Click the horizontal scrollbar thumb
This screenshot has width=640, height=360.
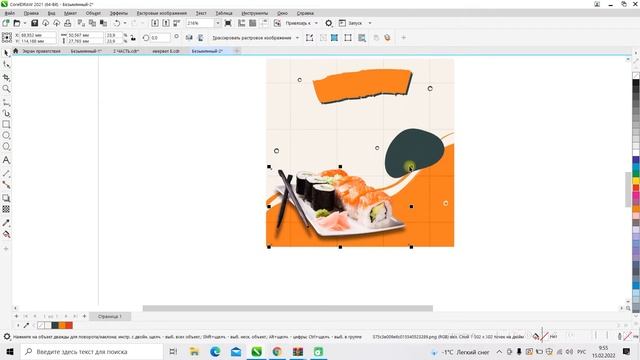pos(287,308)
